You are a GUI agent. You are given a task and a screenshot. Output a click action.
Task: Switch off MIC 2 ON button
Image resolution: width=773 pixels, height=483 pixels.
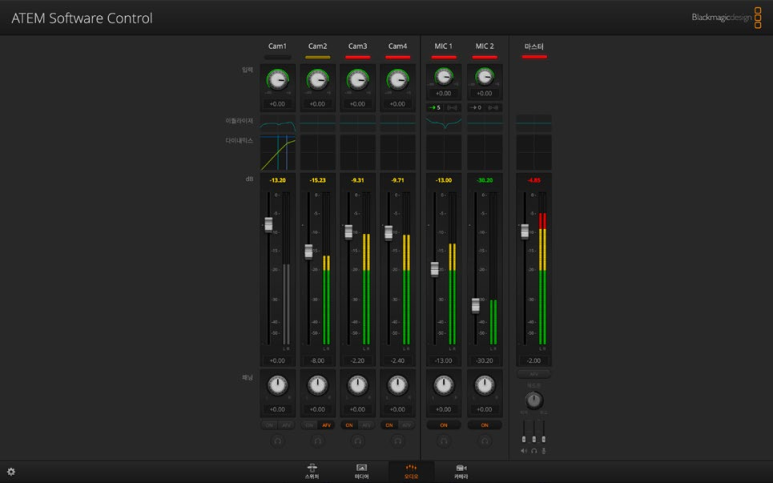point(484,425)
